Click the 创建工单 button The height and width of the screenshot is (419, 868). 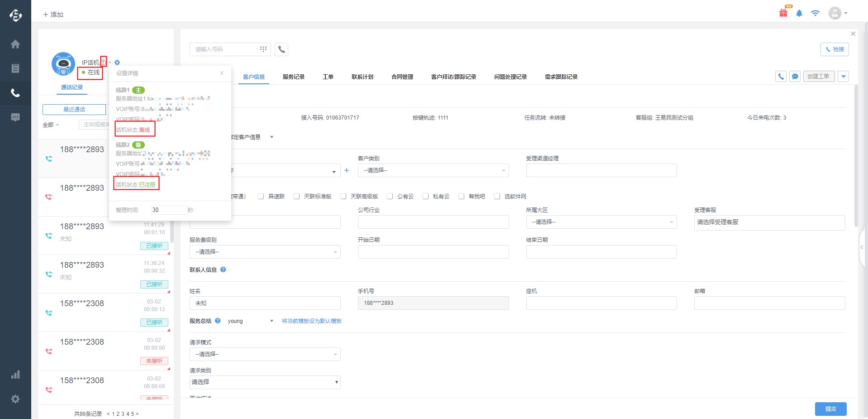(819, 76)
